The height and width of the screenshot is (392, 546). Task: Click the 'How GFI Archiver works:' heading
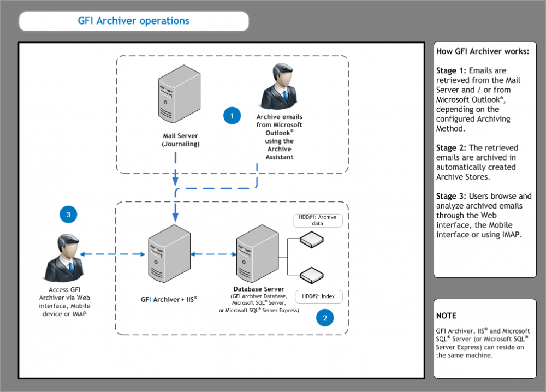[483, 51]
